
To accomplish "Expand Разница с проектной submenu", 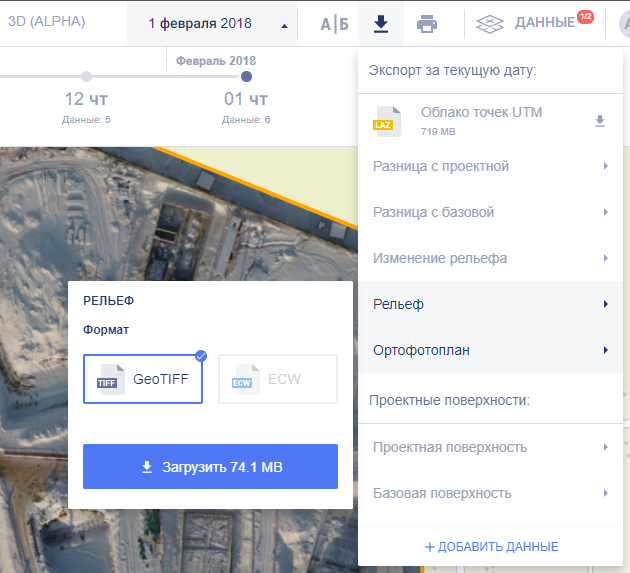I will pyautogui.click(x=492, y=166).
